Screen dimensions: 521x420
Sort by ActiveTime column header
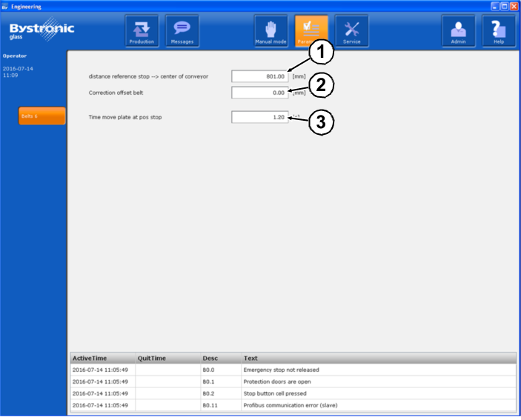[103, 359]
